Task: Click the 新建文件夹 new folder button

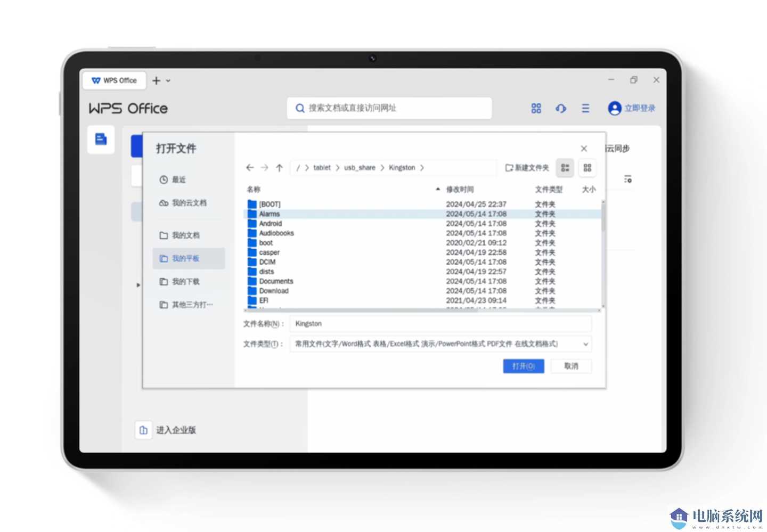Action: pos(527,168)
